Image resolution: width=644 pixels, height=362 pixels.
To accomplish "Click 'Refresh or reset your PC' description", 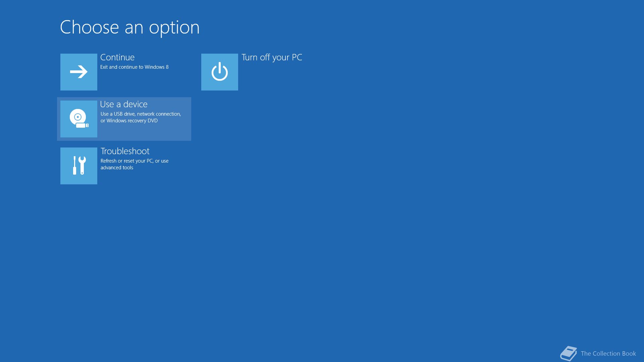I will click(135, 164).
